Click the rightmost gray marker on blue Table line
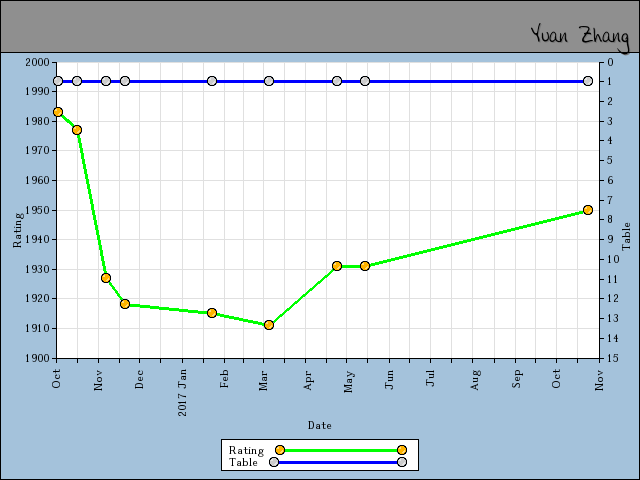This screenshot has width=640, height=480. [588, 81]
